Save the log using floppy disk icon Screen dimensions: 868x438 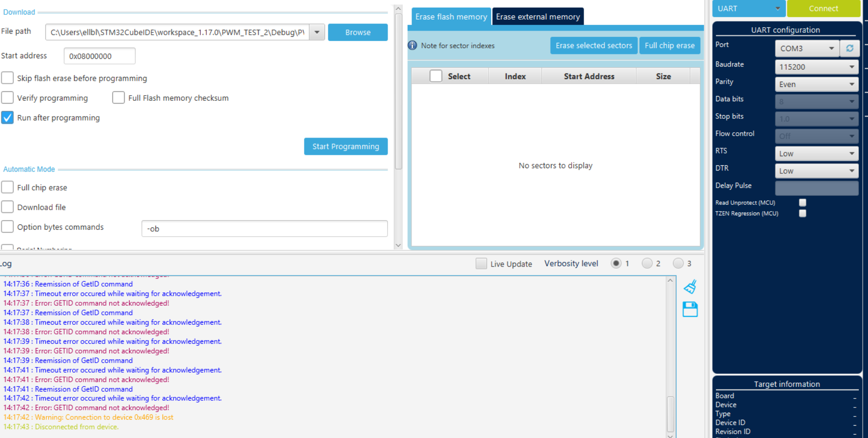coord(690,310)
